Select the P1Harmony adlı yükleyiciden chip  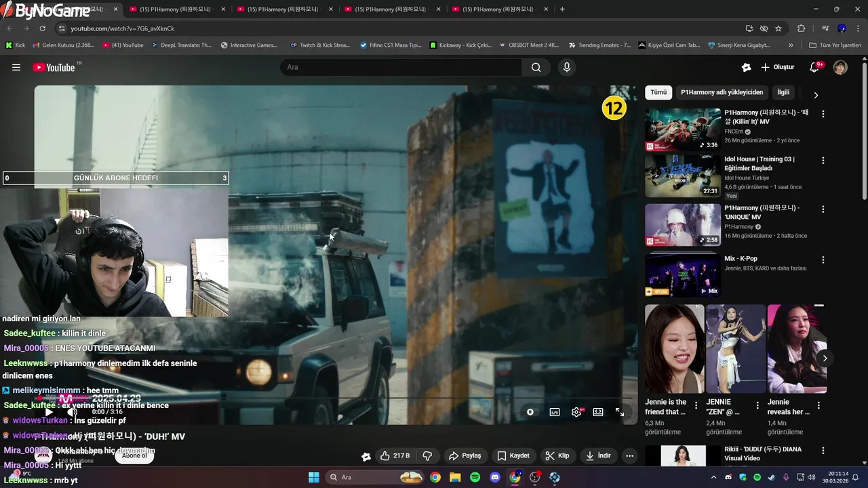722,92
